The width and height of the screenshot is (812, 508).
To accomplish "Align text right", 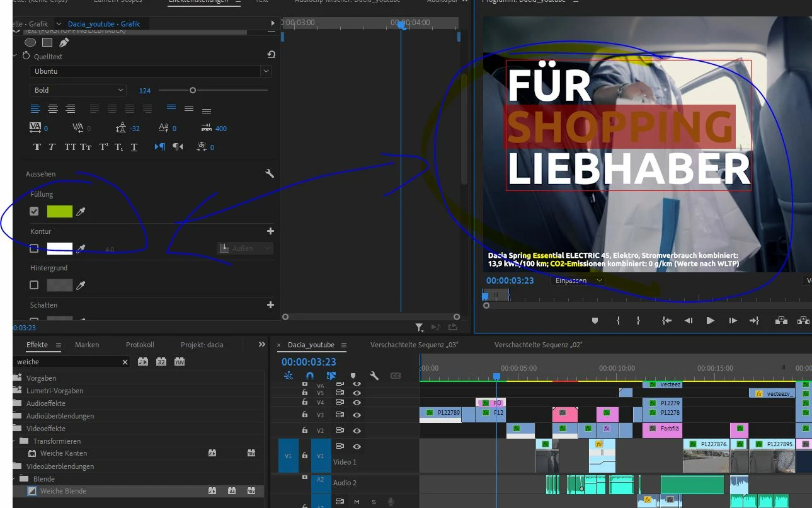I will (71, 108).
